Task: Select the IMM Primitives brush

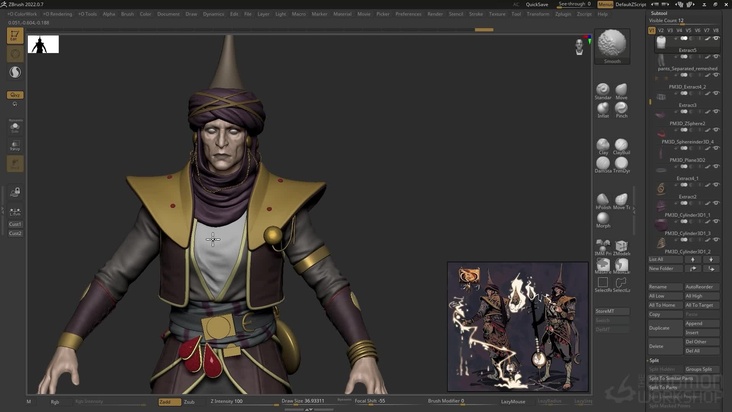Action: point(603,247)
